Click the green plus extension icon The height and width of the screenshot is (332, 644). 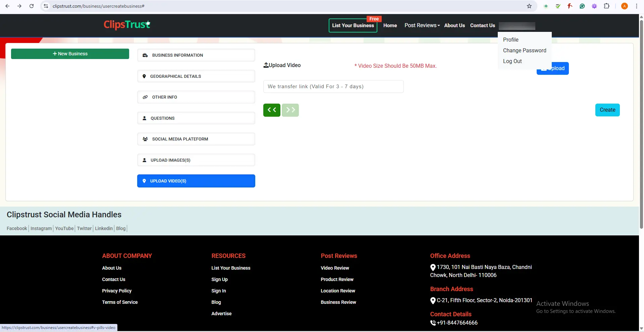546,6
